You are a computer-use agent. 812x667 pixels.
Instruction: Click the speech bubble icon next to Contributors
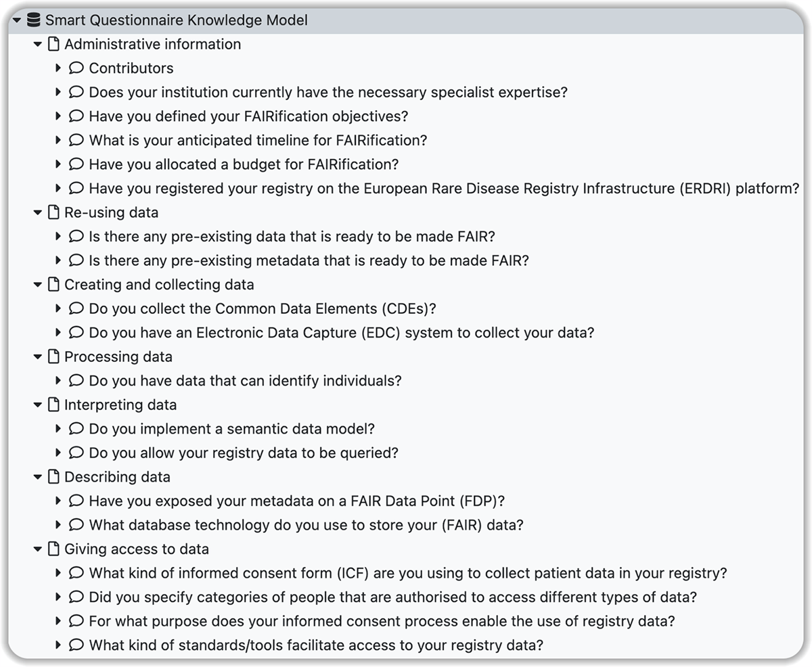pyautogui.click(x=76, y=68)
